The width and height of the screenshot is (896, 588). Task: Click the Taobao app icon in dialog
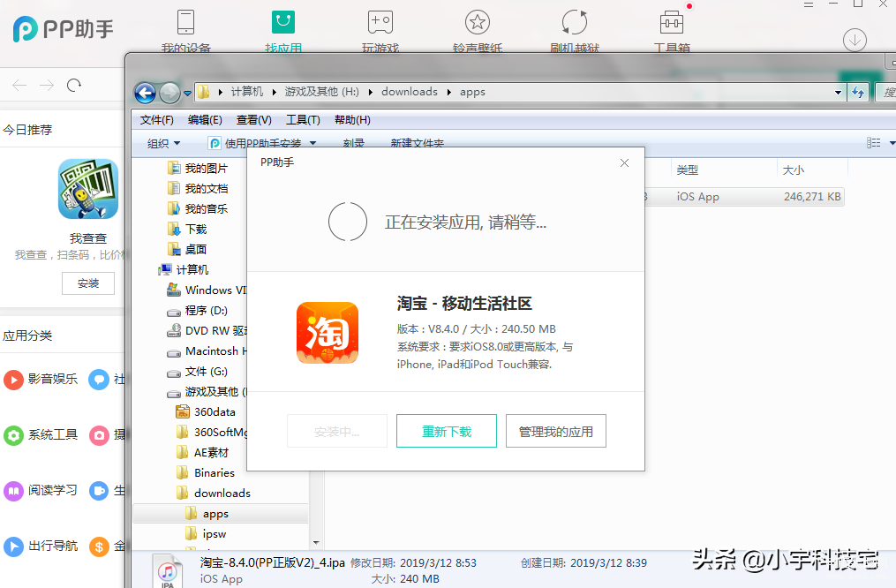tap(328, 333)
